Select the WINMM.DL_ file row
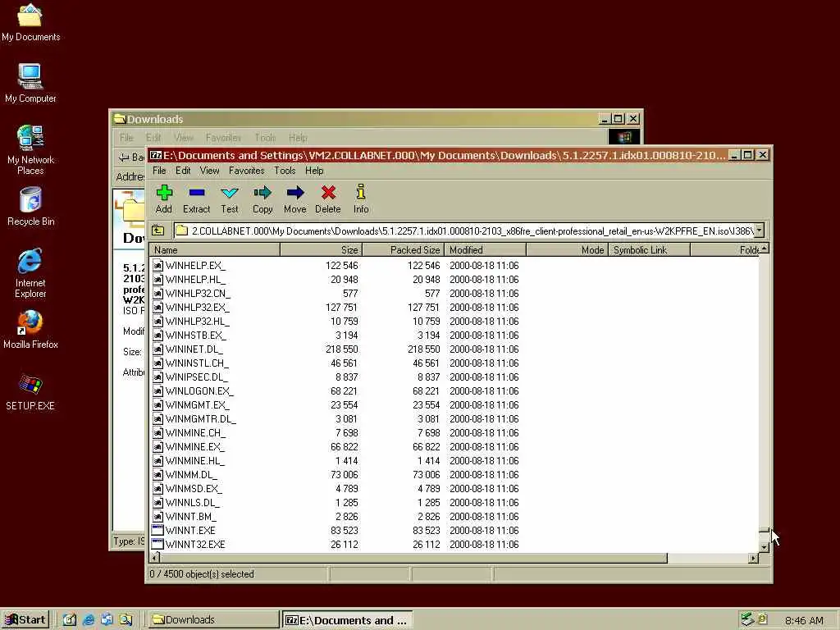This screenshot has height=630, width=840. point(454,475)
